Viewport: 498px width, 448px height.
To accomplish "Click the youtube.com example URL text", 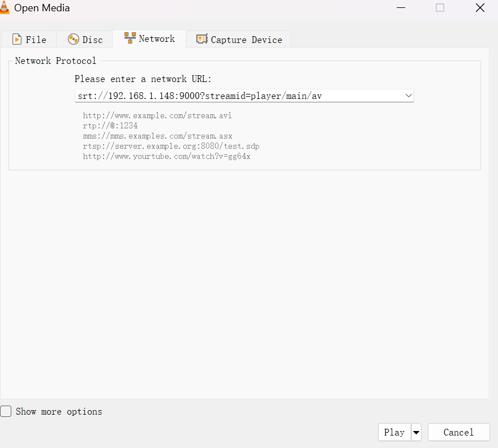I will tap(166, 156).
